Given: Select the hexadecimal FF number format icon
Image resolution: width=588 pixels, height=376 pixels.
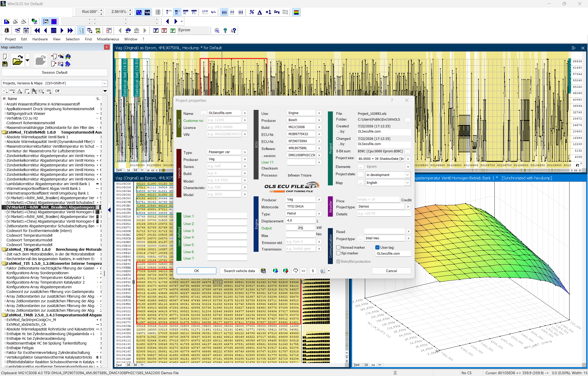Looking at the screenshot, I should 232,12.
